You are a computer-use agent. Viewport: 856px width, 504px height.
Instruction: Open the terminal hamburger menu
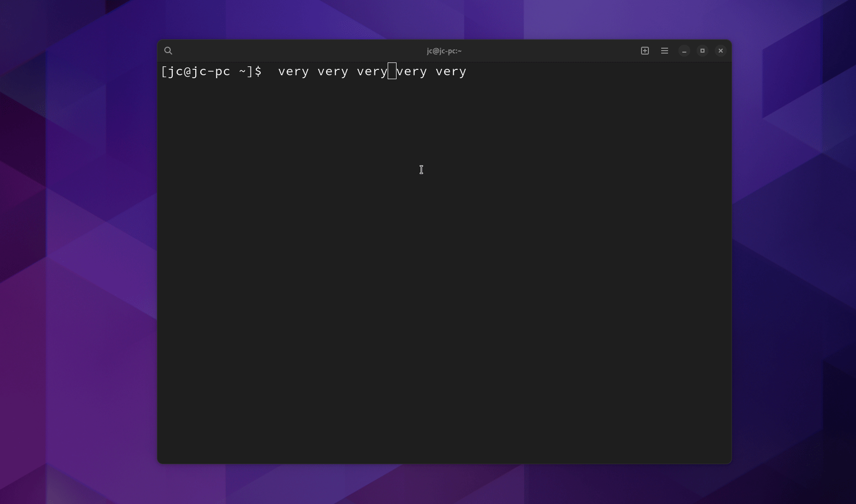(665, 51)
